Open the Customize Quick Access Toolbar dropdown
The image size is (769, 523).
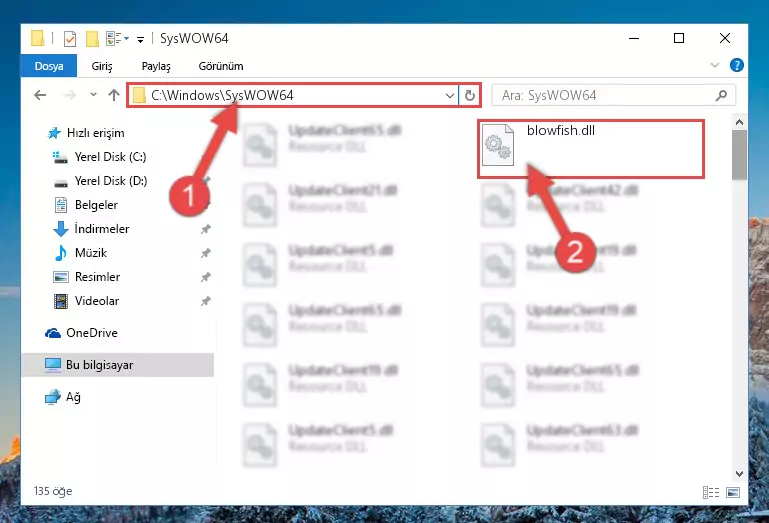[x=140, y=40]
